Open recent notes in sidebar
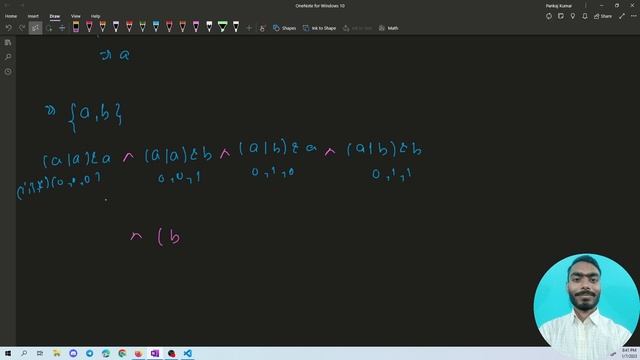The width and height of the screenshot is (640, 360). point(8,71)
